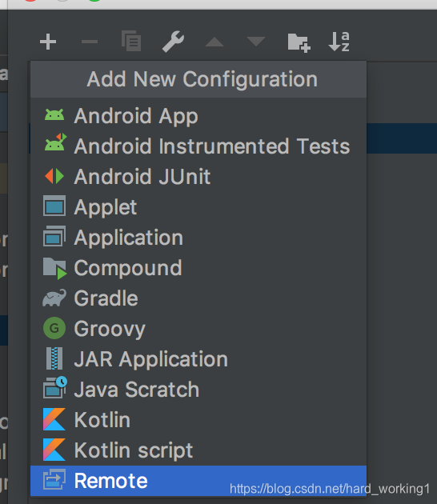Click the icon beside the Kotlin entry
Screen dimensions: 437x504
pos(54,419)
